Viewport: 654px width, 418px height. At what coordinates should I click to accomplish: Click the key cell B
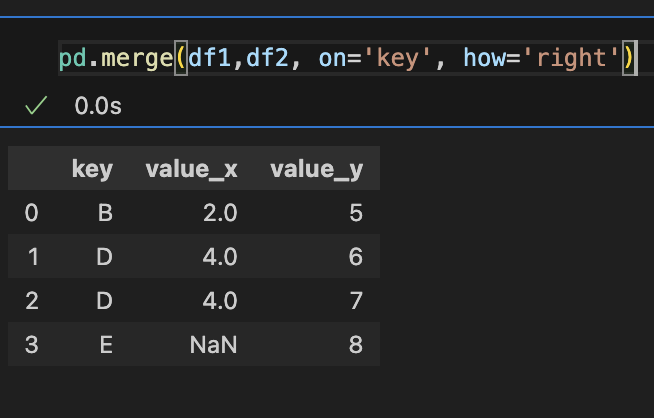click(x=105, y=213)
